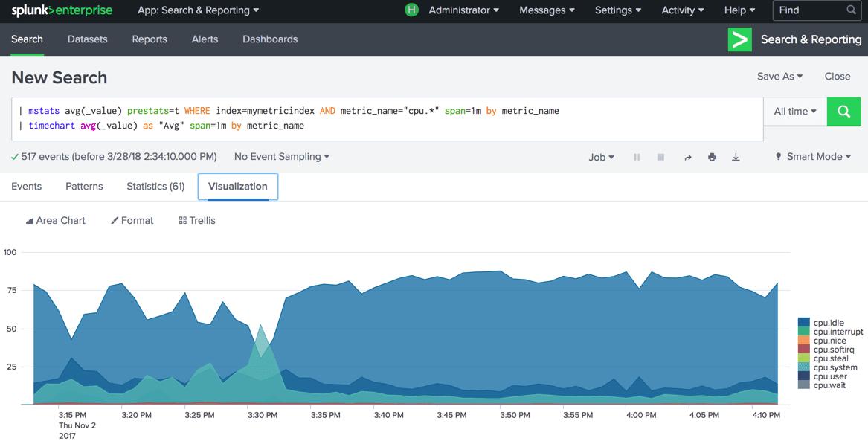Switch to the Statistics (61) tab
868x444 pixels.
155,187
